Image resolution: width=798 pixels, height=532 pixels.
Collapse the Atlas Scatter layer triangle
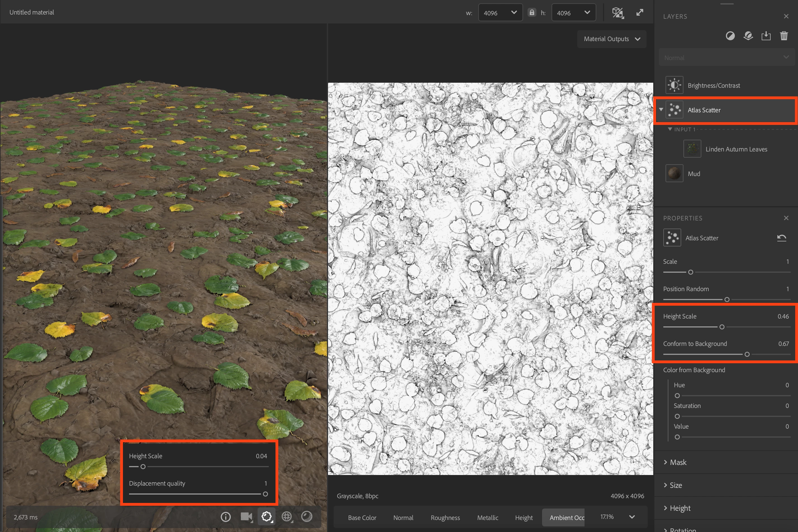click(x=661, y=110)
